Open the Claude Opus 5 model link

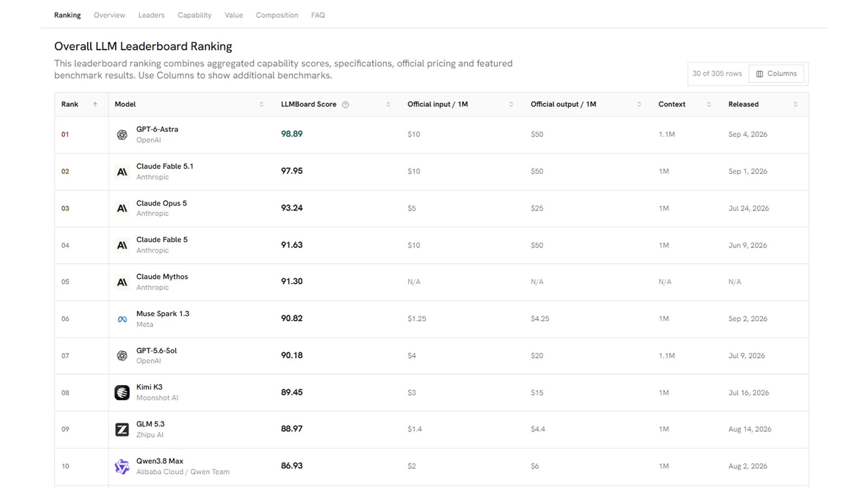pos(161,203)
